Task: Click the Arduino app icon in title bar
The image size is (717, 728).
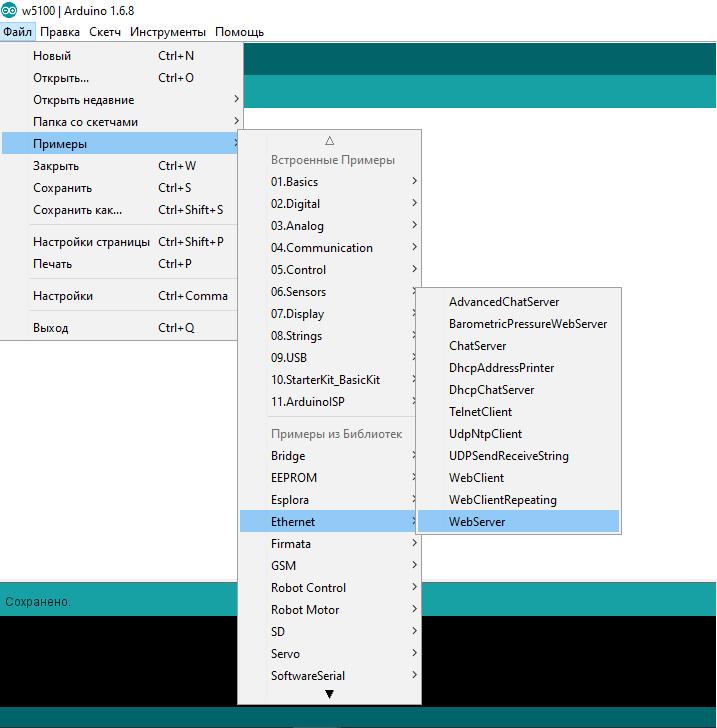Action: click(x=10, y=10)
